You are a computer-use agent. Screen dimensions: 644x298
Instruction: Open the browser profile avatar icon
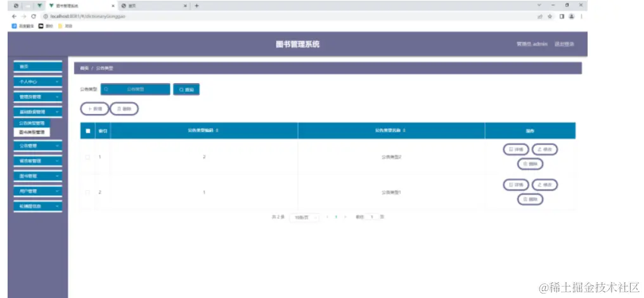coord(571,16)
